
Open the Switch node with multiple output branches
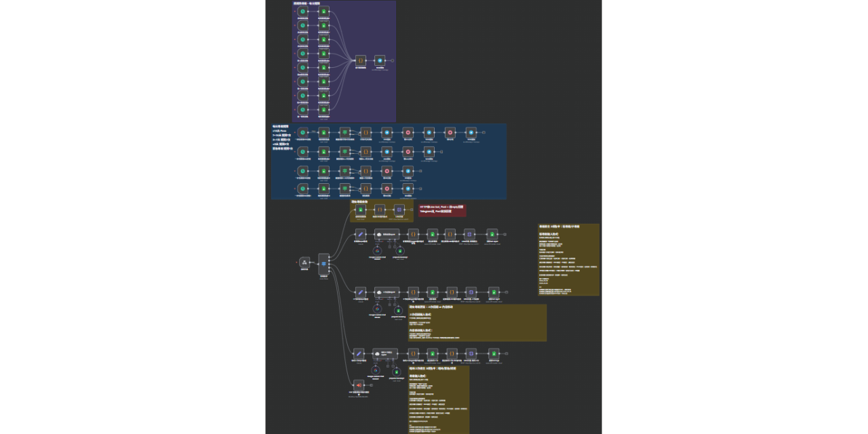click(x=323, y=264)
